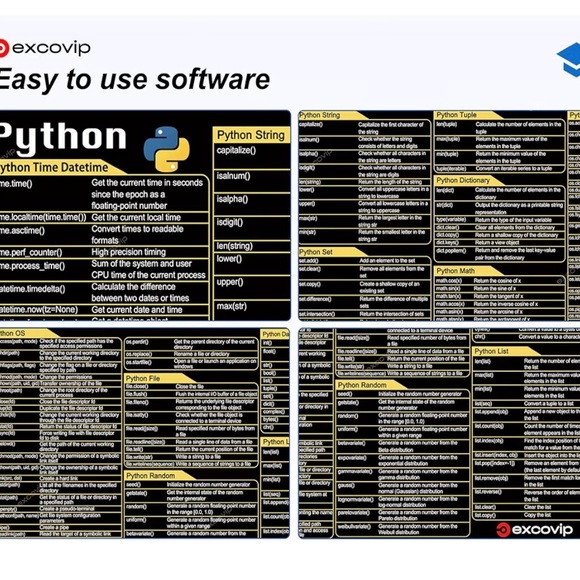This screenshot has height=580, width=580.
Task: Click the 'Python Set' section heading
Action: coord(316,252)
